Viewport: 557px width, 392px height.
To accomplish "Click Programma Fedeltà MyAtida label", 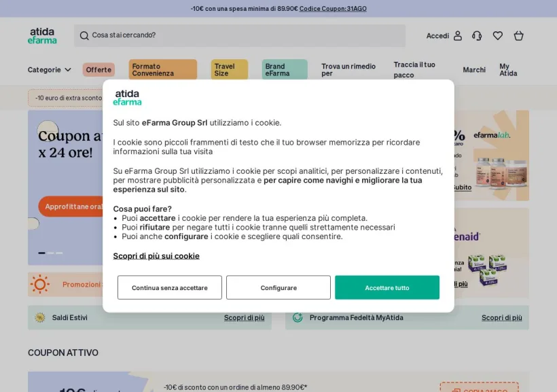I will (357, 317).
